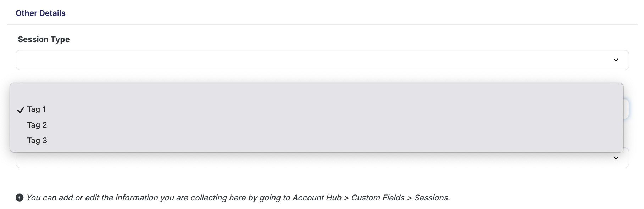Click 'Custom Fields' in the help text
The height and width of the screenshot is (209, 644).
point(378,198)
